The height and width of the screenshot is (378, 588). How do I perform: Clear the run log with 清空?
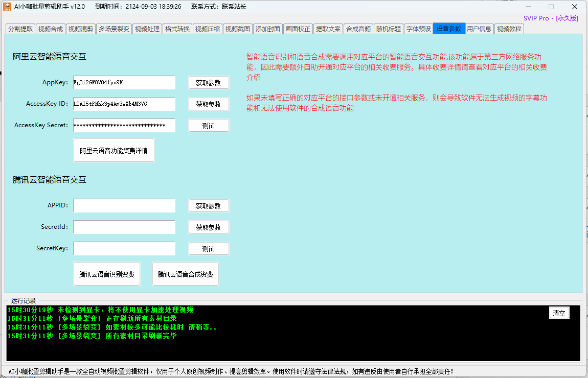(559, 313)
